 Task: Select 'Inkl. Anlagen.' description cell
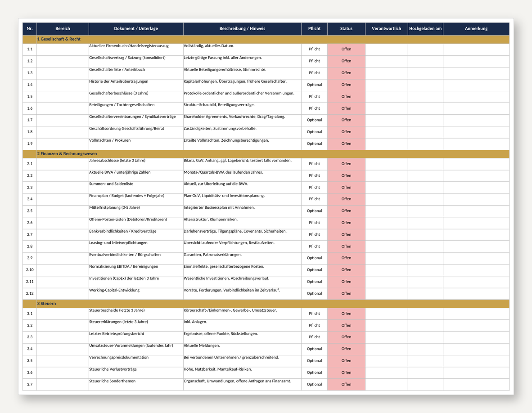[242, 326]
